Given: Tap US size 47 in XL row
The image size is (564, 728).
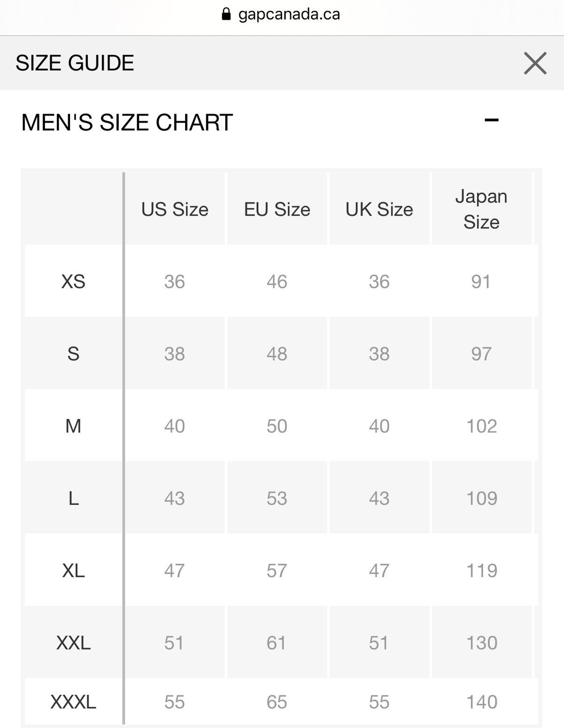Looking at the screenshot, I should click(x=174, y=571).
